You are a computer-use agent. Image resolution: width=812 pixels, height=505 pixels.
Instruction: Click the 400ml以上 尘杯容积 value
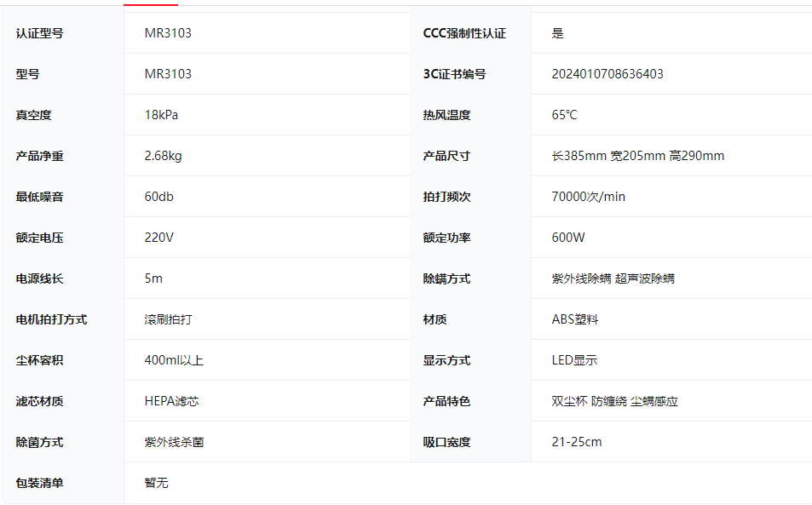174,360
